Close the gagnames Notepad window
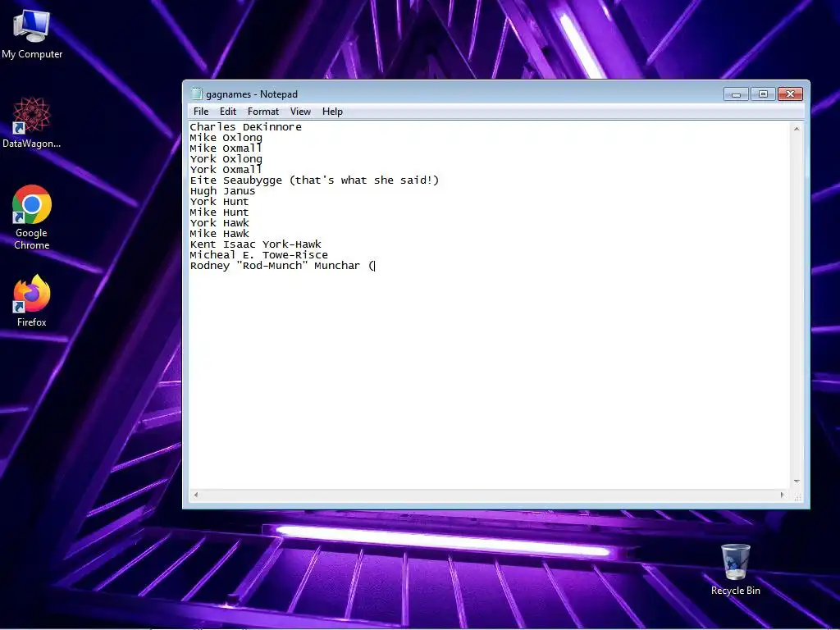 coord(790,94)
